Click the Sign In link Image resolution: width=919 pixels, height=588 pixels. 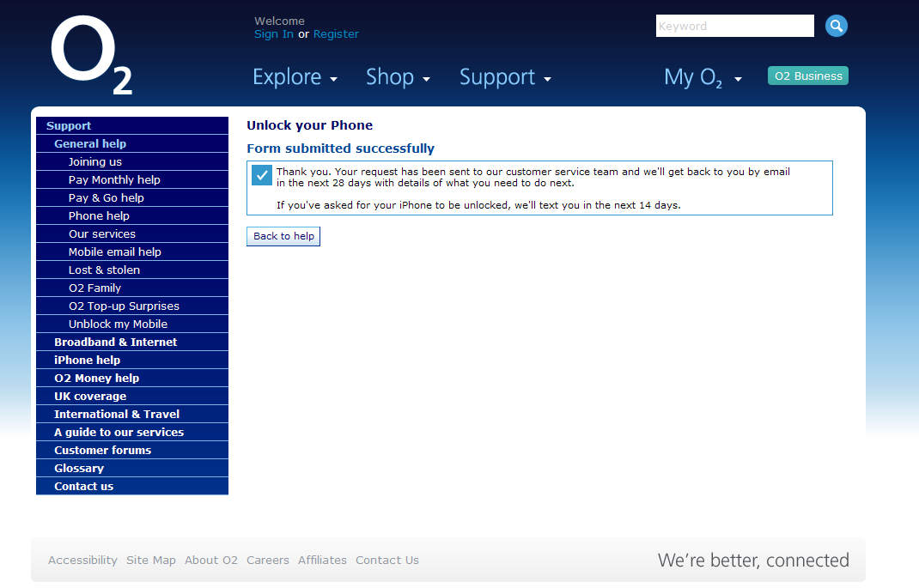(x=274, y=34)
